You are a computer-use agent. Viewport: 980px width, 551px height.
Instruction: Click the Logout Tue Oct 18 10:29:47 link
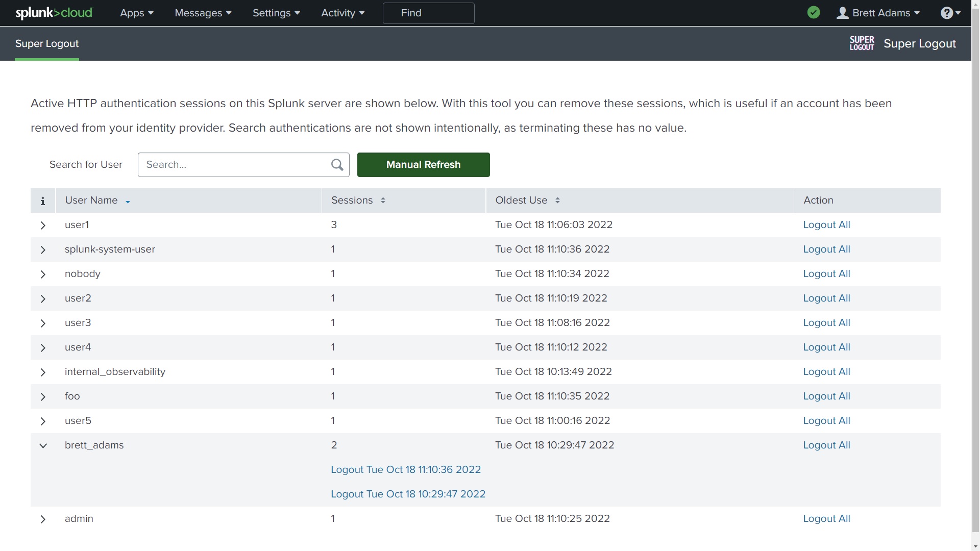point(408,493)
